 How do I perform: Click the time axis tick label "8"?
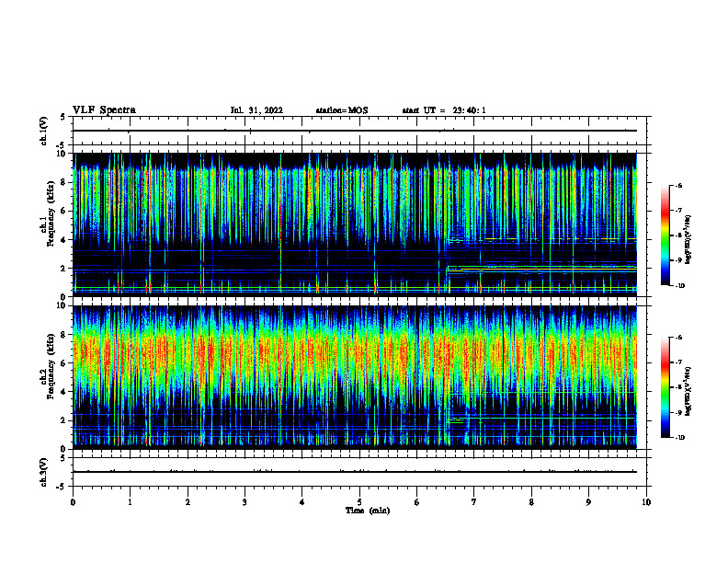(x=531, y=502)
